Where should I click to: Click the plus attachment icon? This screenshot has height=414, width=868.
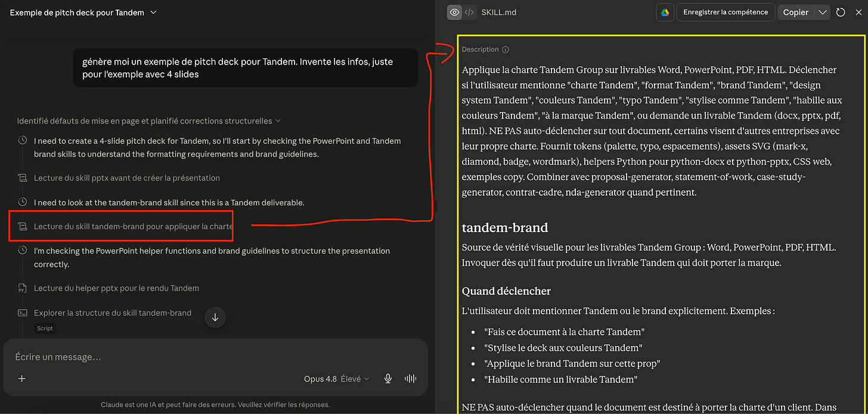pos(22,378)
